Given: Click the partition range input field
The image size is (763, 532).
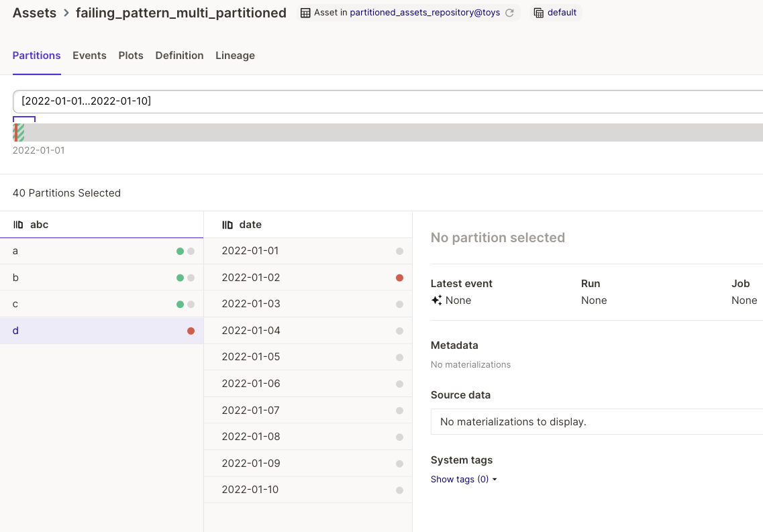Looking at the screenshot, I should tap(201, 101).
